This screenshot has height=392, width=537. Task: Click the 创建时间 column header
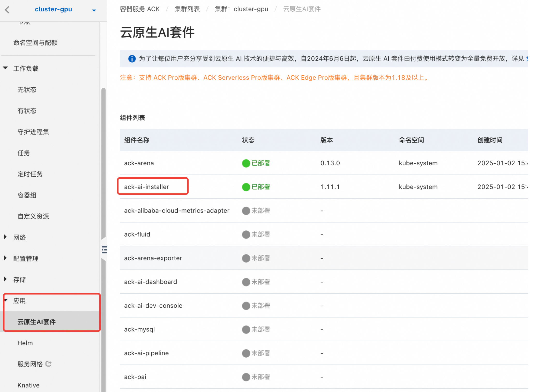(x=490, y=140)
